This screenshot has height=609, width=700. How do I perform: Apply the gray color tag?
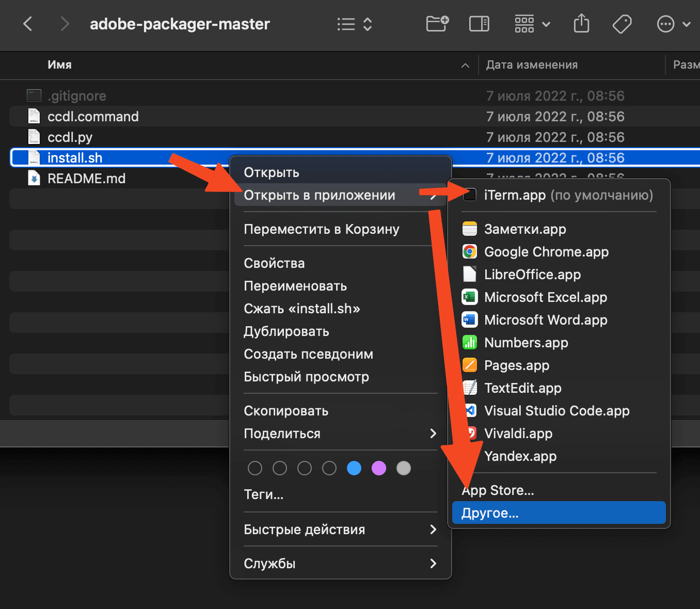coord(404,468)
